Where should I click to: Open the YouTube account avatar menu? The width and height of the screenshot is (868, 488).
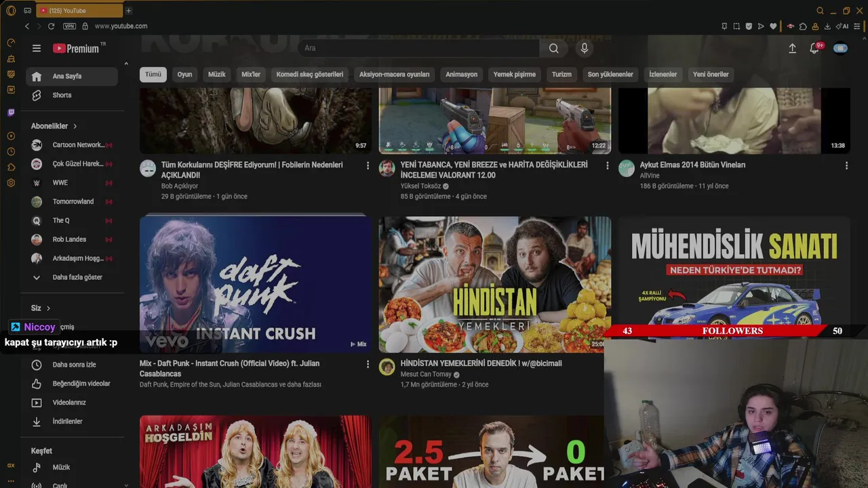click(840, 48)
